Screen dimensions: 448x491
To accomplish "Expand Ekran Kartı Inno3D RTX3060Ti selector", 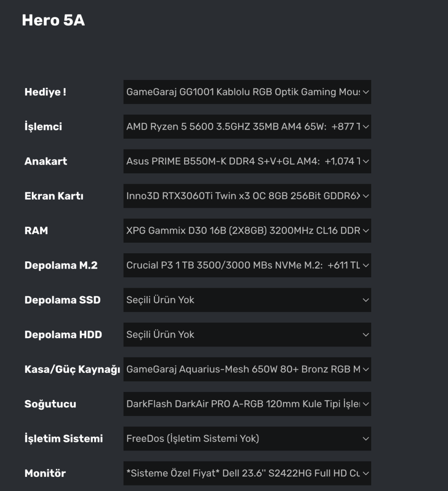I will [x=247, y=196].
